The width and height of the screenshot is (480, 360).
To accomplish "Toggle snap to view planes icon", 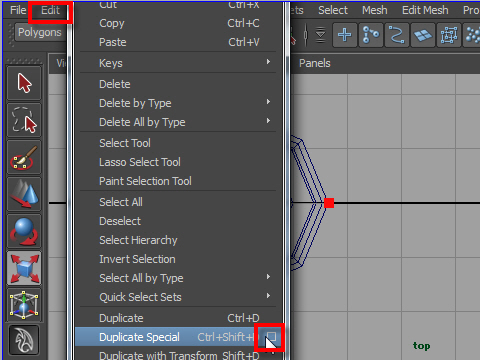I will tap(423, 35).
